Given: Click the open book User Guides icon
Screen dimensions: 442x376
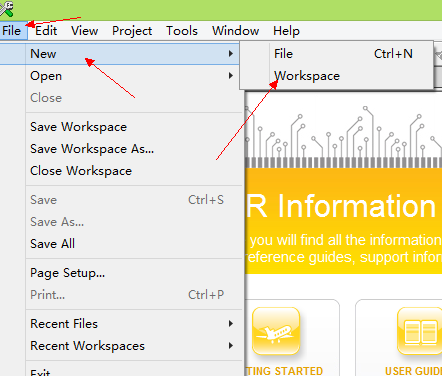Looking at the screenshot, I should (x=420, y=331).
